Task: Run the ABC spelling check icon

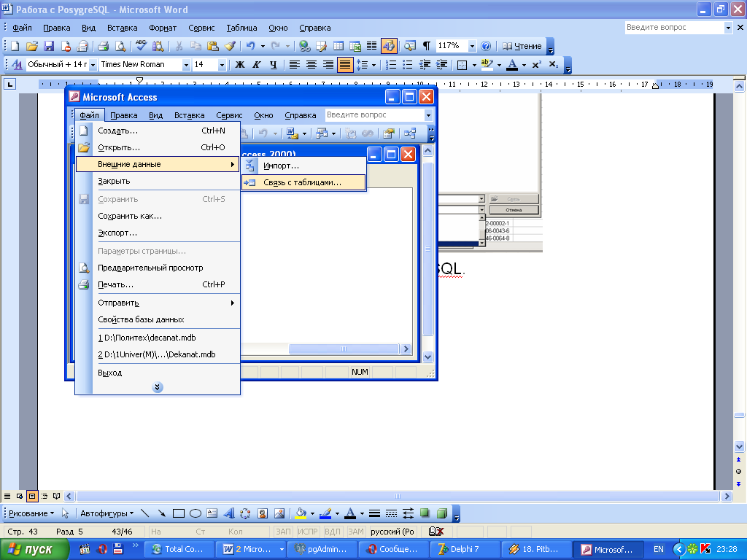Action: [141, 46]
